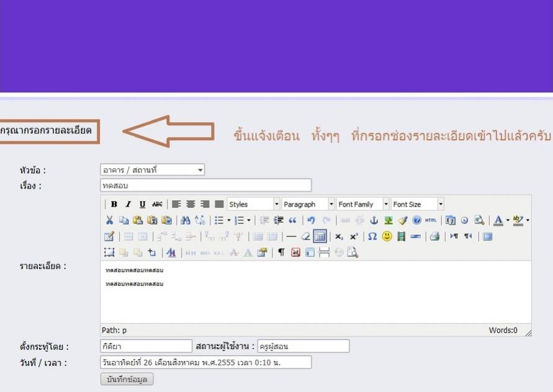Insert embedded media film icon
553x392 pixels.
402,236
